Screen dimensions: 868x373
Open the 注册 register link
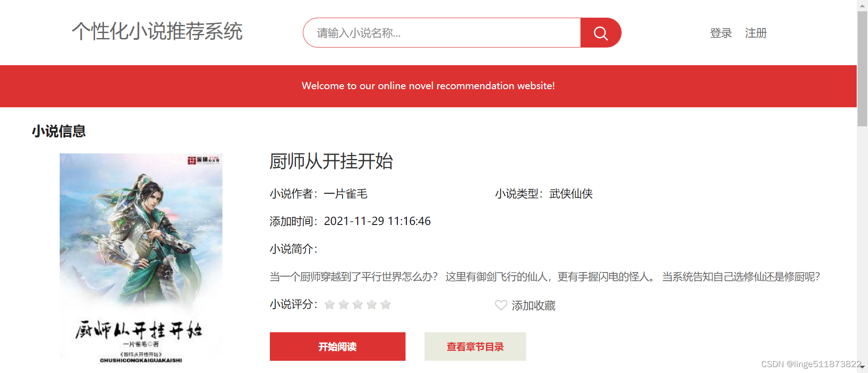(756, 33)
